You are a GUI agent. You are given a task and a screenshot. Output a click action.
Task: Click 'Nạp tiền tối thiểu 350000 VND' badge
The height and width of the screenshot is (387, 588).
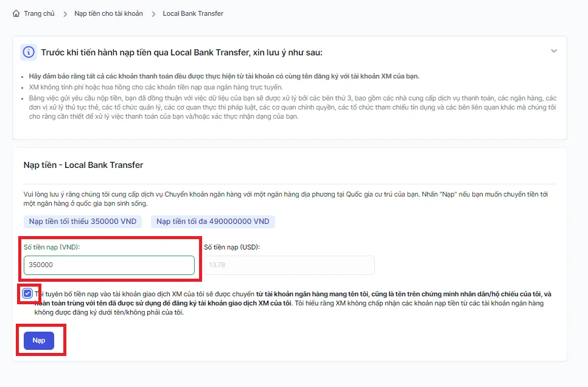tap(83, 221)
